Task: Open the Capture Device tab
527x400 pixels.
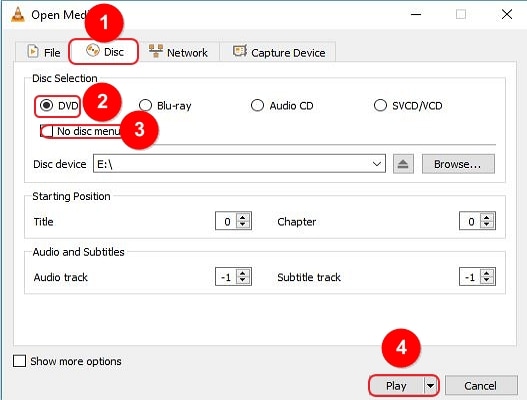Action: pos(279,52)
